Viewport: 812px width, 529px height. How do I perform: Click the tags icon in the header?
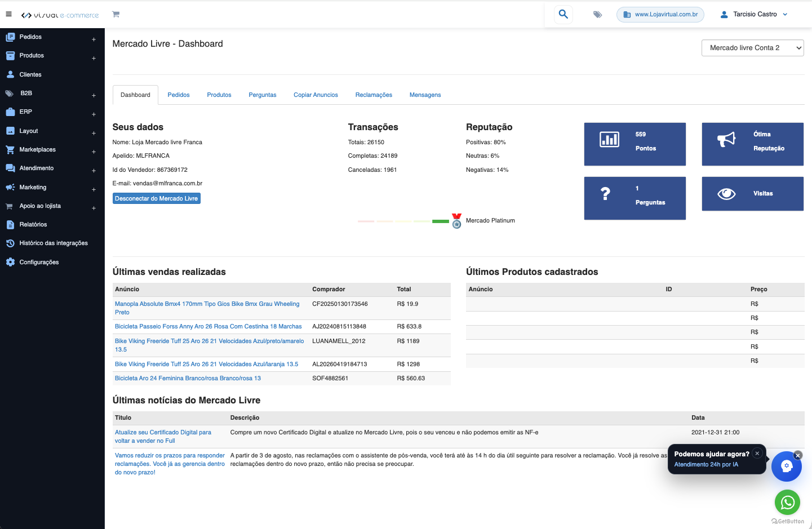(x=597, y=15)
